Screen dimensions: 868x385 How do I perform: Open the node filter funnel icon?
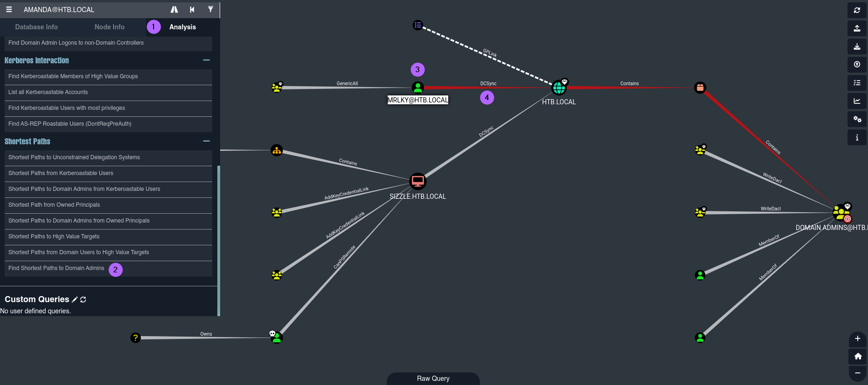click(x=210, y=9)
